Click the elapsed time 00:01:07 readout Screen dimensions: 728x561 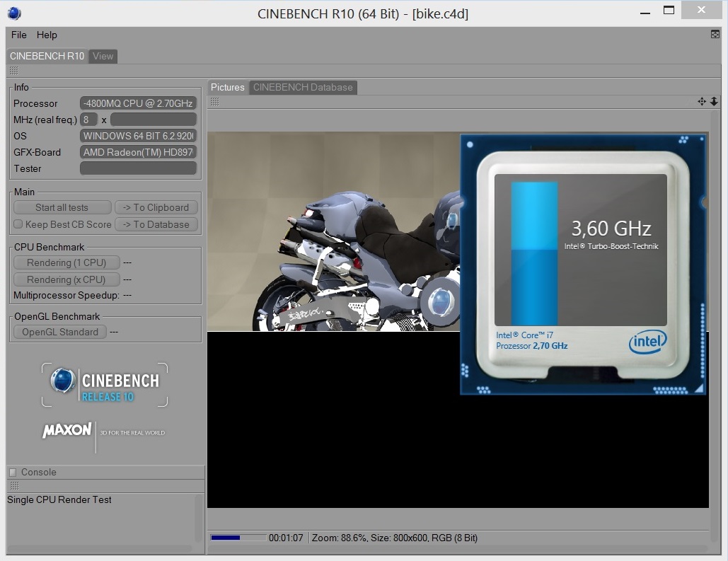(x=286, y=538)
